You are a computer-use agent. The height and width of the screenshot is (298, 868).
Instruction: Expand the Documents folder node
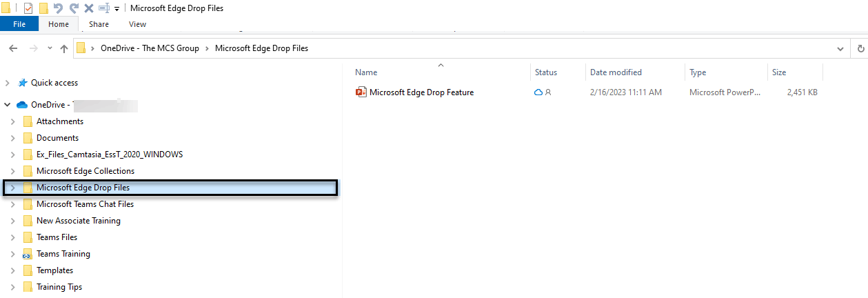click(12, 138)
